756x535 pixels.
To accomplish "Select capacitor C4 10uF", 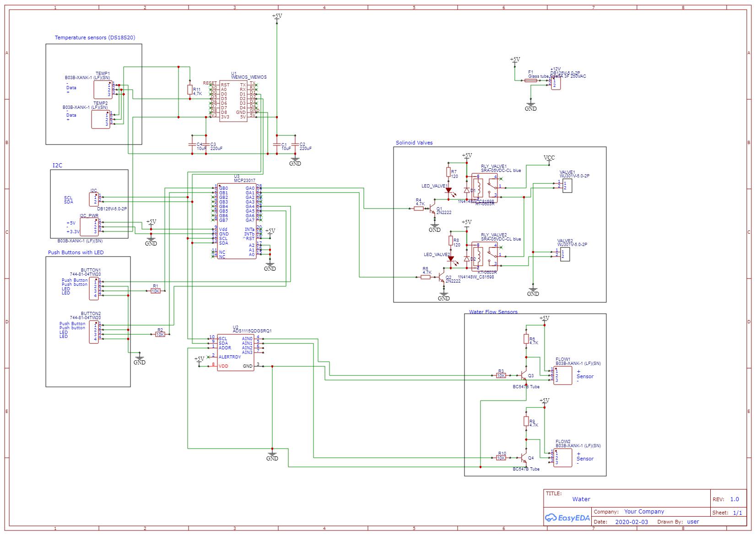I will click(192, 144).
